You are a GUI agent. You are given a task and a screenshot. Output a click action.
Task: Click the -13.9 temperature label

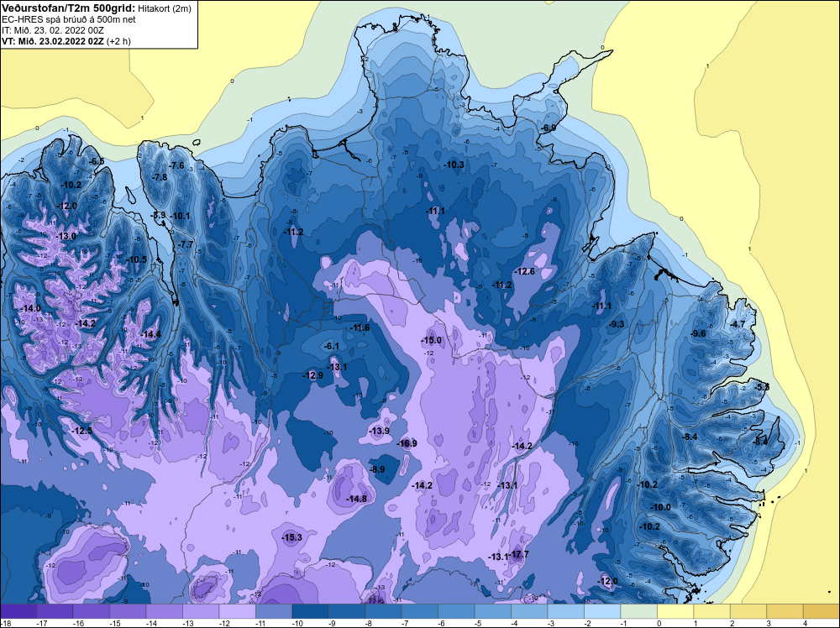pos(380,431)
